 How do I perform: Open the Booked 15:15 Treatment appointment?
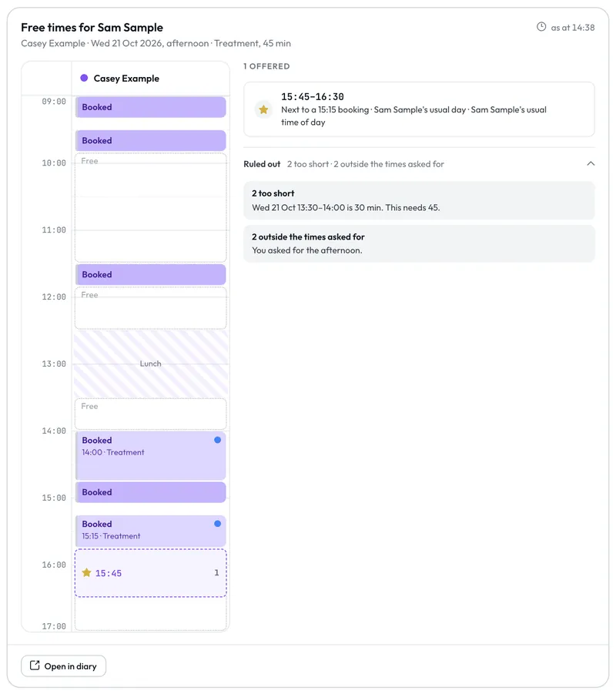(150, 531)
